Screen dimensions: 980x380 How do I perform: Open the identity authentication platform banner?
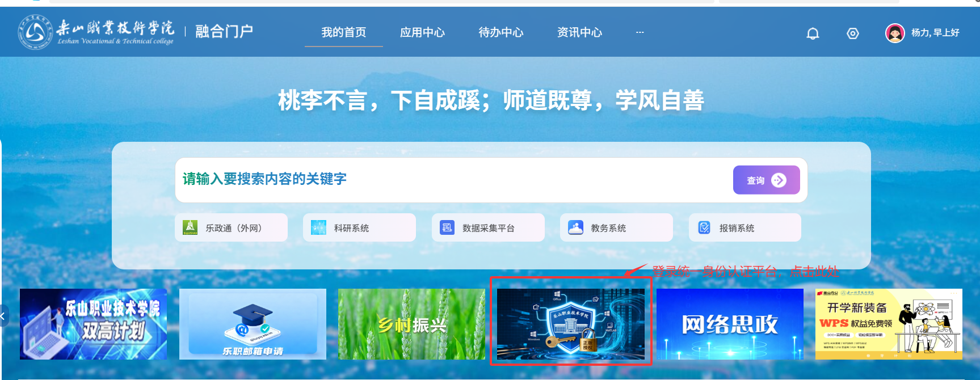pos(570,324)
